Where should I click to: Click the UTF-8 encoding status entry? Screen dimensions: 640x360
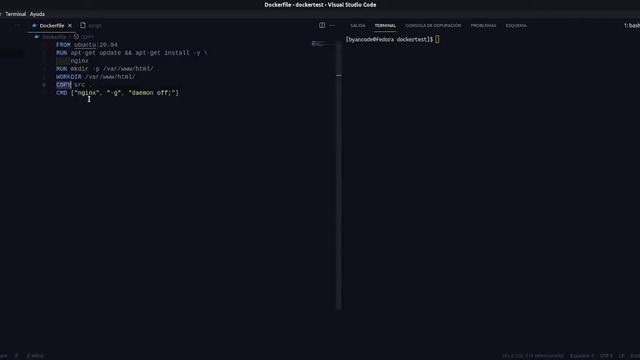pyautogui.click(x=607, y=356)
